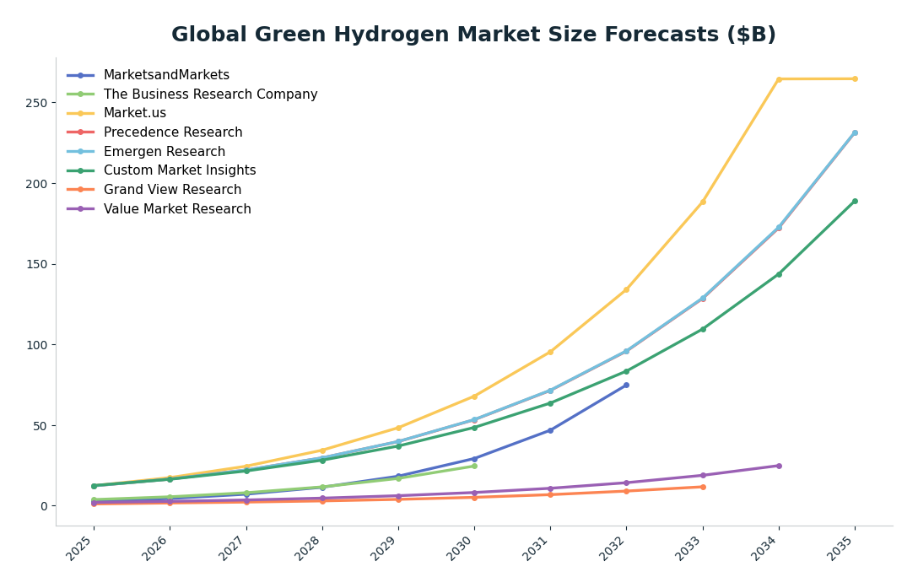Click the 2031 x-axis label
The height and width of the screenshot is (588, 918).
(537, 548)
